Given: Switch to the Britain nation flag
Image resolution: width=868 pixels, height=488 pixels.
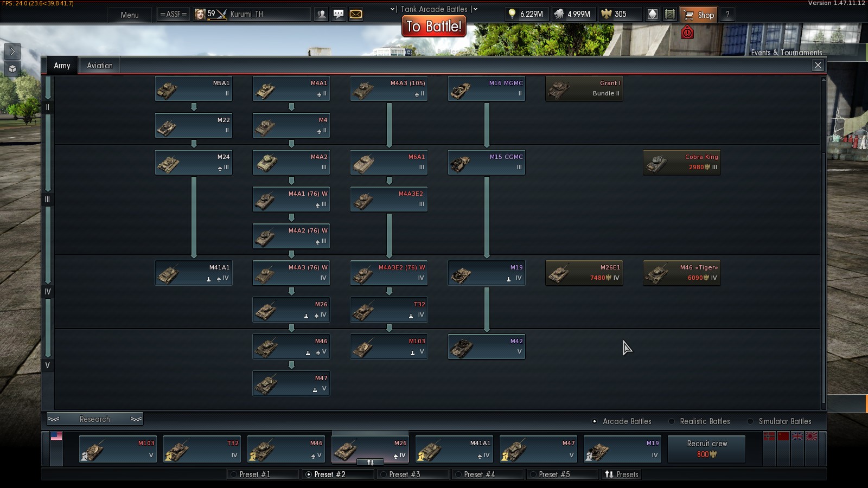Looking at the screenshot, I should coord(797,436).
